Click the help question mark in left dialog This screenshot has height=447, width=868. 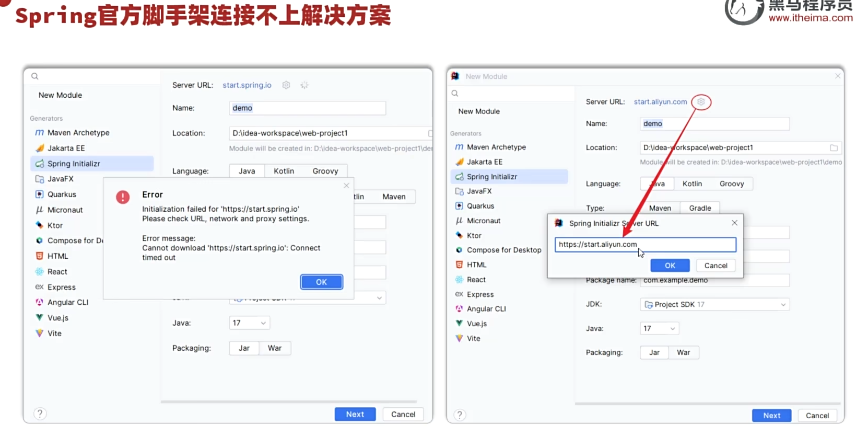[40, 414]
